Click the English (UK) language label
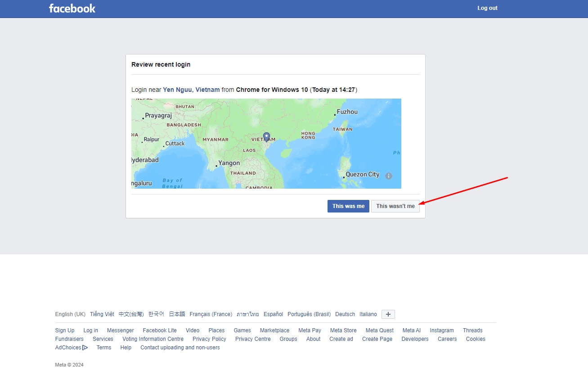 click(70, 314)
